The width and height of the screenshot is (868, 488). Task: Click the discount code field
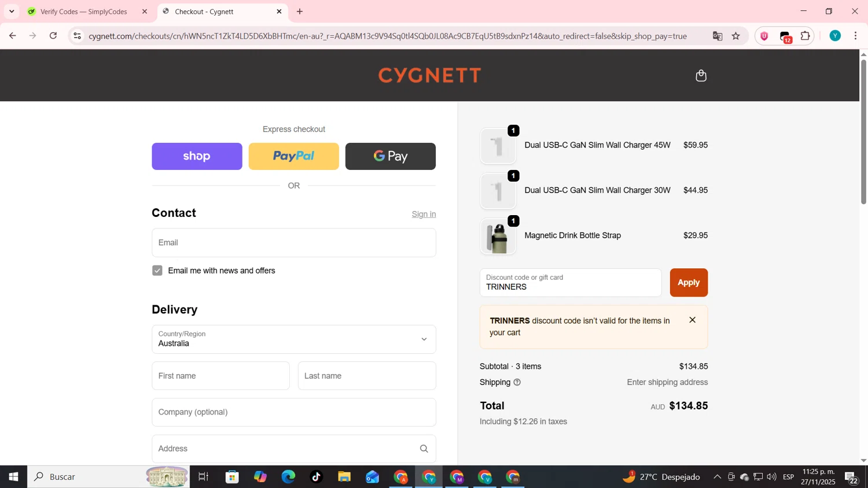[x=571, y=283]
